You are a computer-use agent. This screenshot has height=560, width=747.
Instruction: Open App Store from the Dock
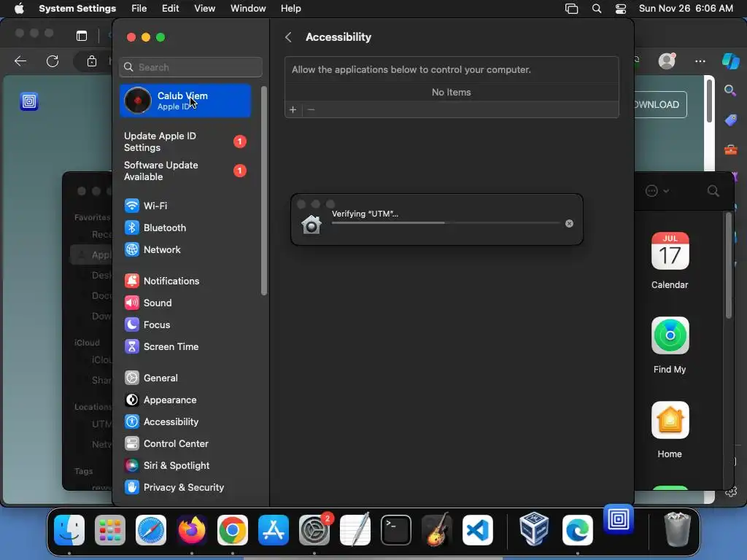[274, 530]
